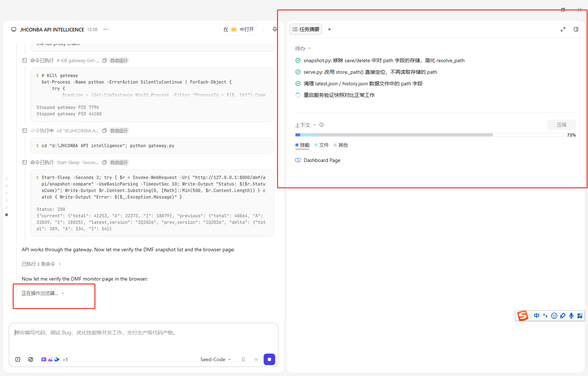This screenshot has height=376, width=588.
Task: Collapse the 上下文 context section
Action: coord(306,125)
